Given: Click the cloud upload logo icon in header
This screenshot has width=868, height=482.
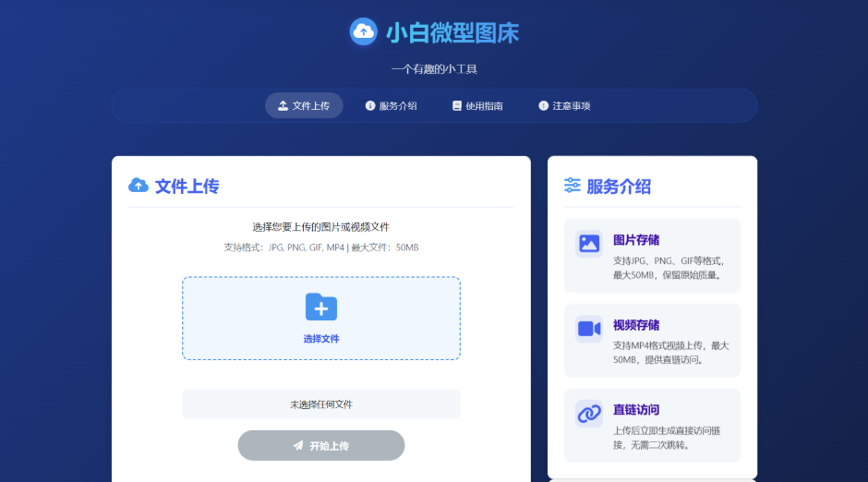Looking at the screenshot, I should 363,32.
